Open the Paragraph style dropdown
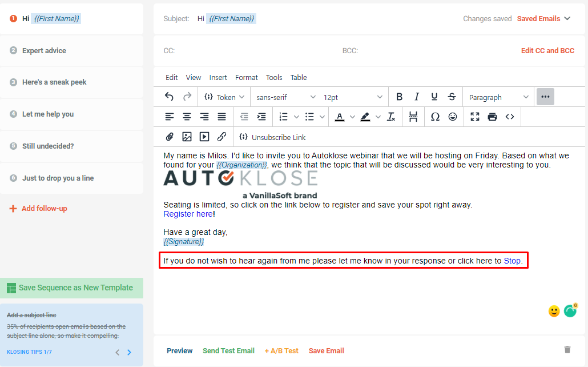The image size is (588, 367). pyautogui.click(x=497, y=97)
